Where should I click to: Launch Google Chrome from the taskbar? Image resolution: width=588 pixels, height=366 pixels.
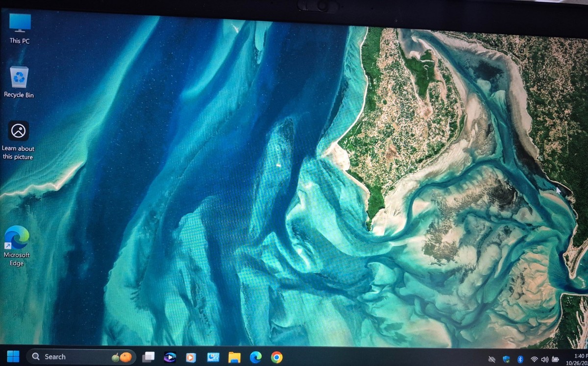tap(276, 357)
